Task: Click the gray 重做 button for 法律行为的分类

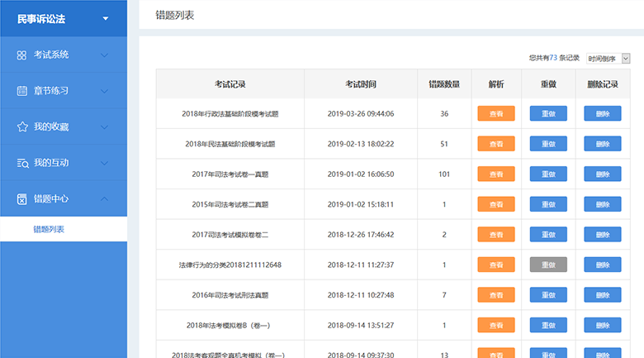Action: pos(548,265)
